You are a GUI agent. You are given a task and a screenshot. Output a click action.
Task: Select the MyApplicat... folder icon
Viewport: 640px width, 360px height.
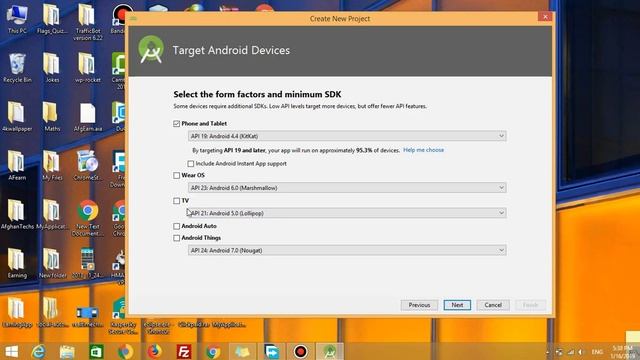click(52, 215)
